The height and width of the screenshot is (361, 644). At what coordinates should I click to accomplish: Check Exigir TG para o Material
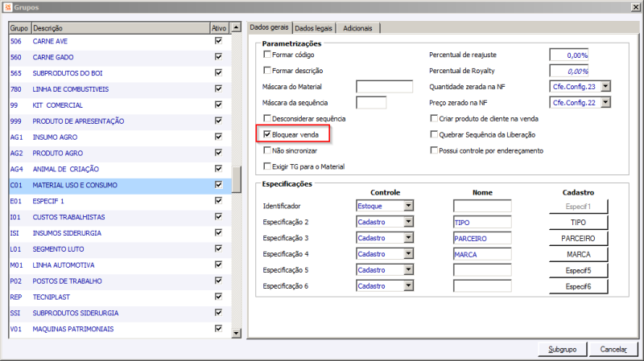click(x=267, y=166)
